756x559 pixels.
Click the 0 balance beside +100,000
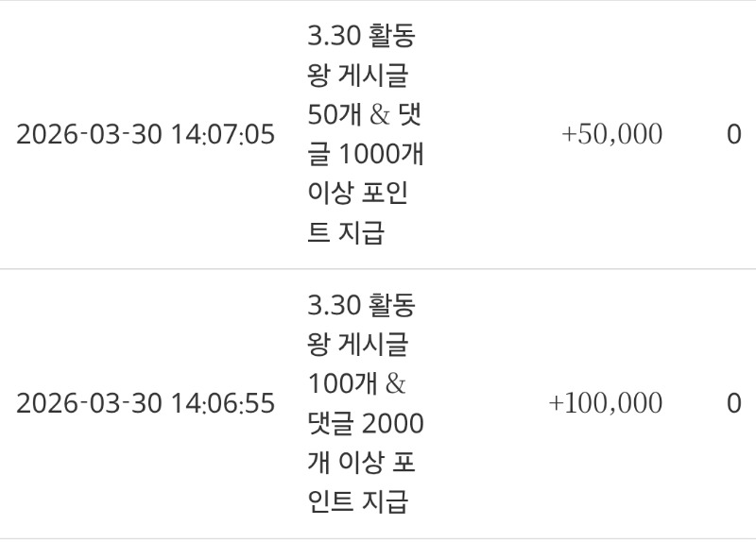point(733,404)
